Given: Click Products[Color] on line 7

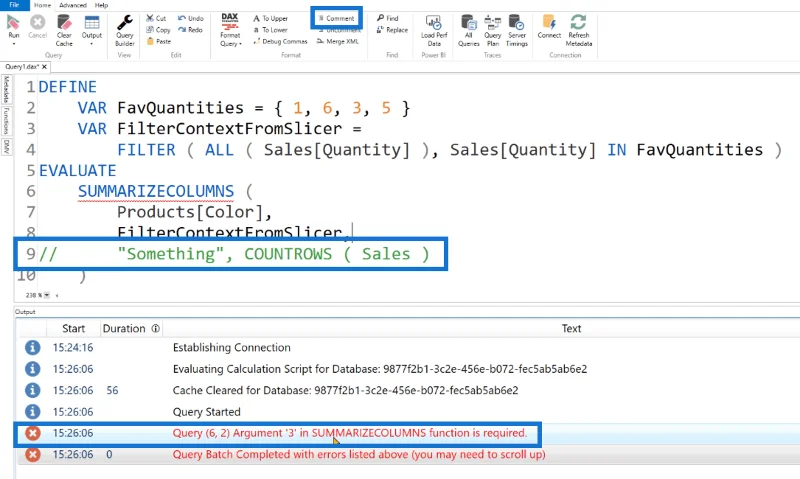Looking at the screenshot, I should 191,212.
